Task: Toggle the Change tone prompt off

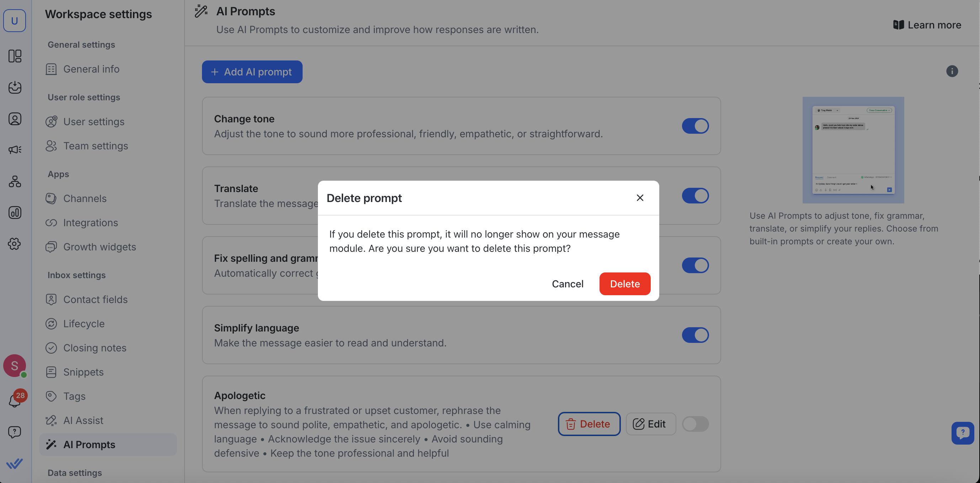Action: tap(695, 126)
